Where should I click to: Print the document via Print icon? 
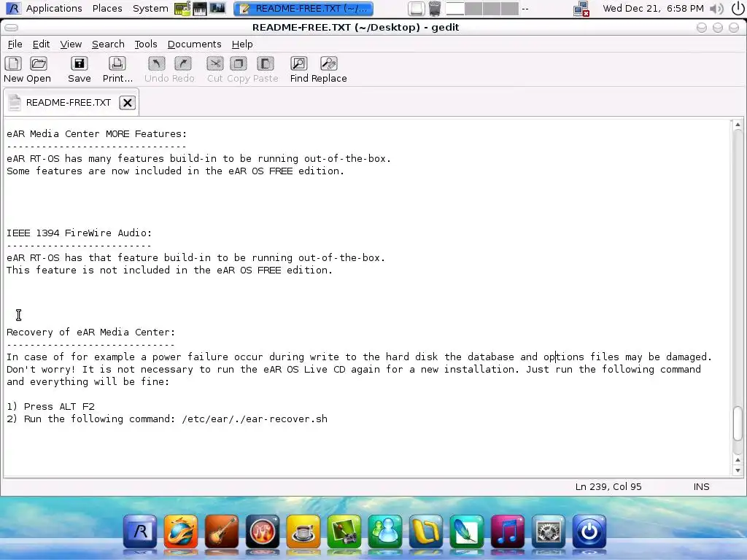click(x=117, y=69)
